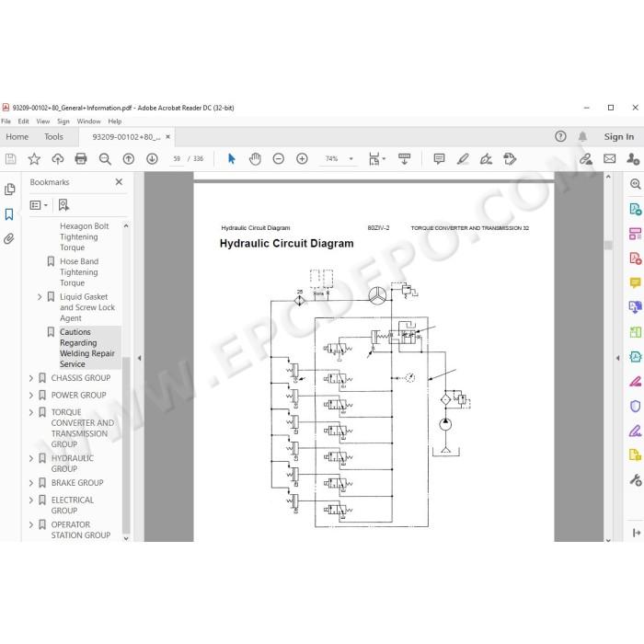
Task: Expand HYDRAULIC GROUP bookmark
Action: pyautogui.click(x=30, y=458)
